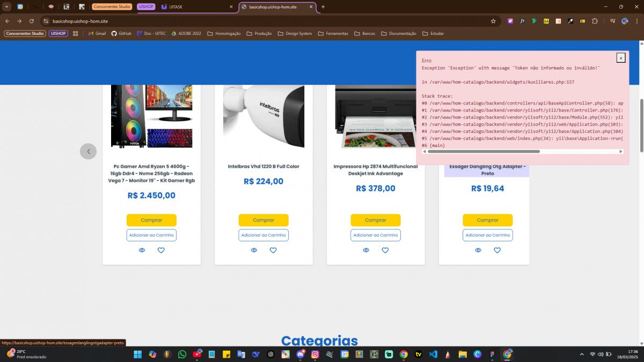Click Adicionar ao Carrinho for Impressora Hp 2874
The image size is (644, 362).
click(376, 235)
